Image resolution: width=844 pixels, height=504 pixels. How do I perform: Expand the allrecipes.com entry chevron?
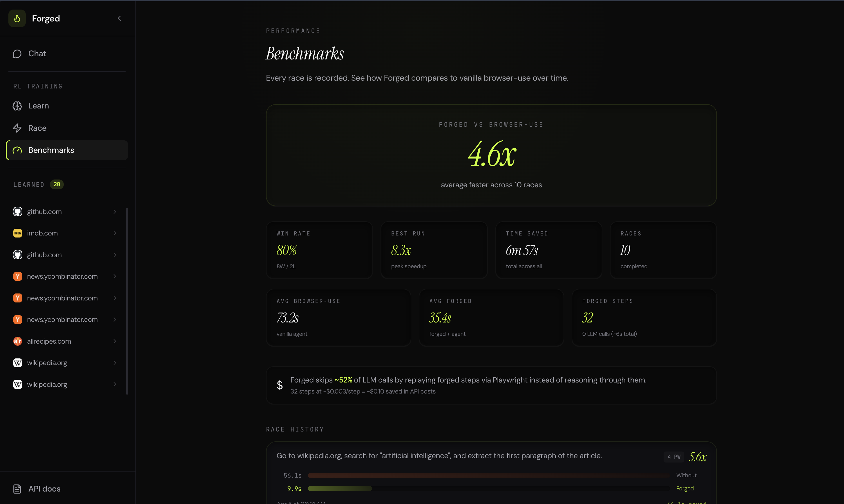pyautogui.click(x=115, y=341)
